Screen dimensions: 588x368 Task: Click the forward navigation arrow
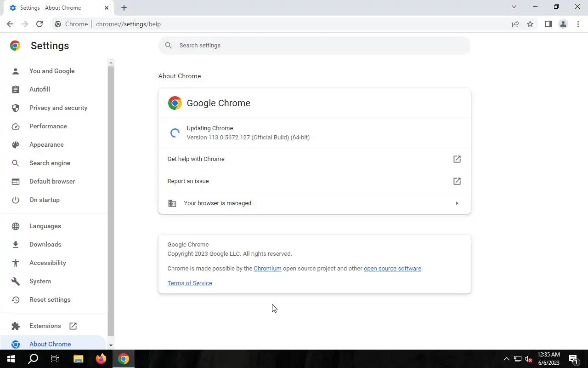coord(25,24)
